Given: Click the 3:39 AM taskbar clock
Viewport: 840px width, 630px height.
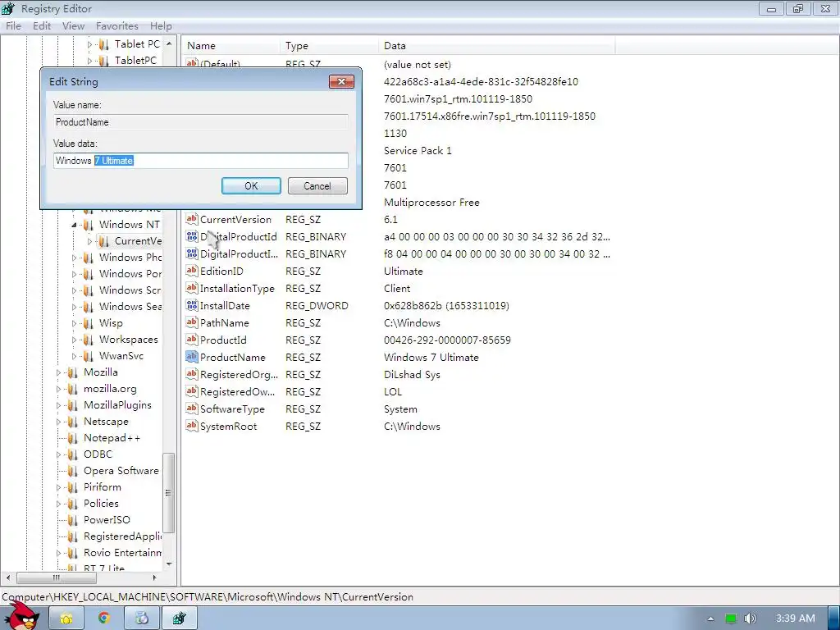Looking at the screenshot, I should click(796, 619).
